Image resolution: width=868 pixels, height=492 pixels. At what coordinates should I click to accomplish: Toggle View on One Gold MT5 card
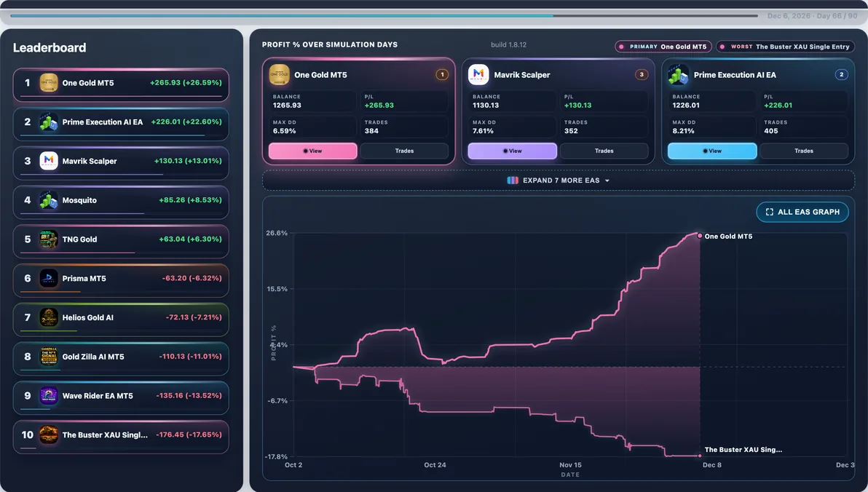pos(313,151)
